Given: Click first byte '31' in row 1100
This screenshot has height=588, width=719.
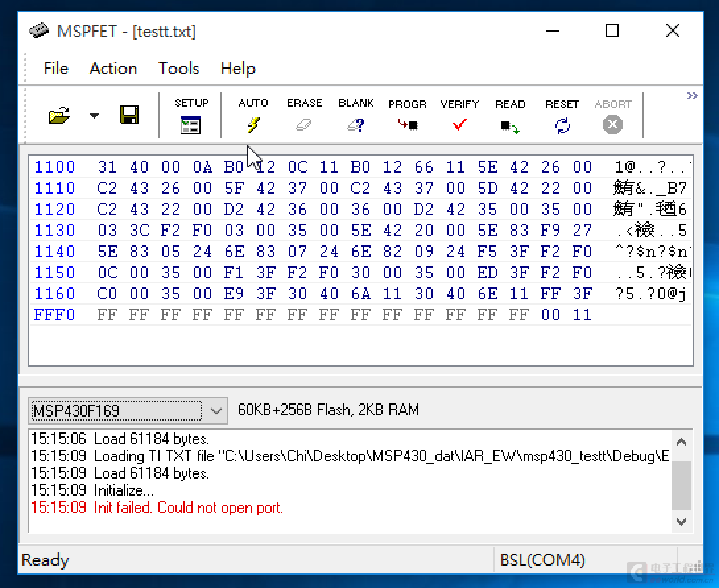Looking at the screenshot, I should 108,167.
